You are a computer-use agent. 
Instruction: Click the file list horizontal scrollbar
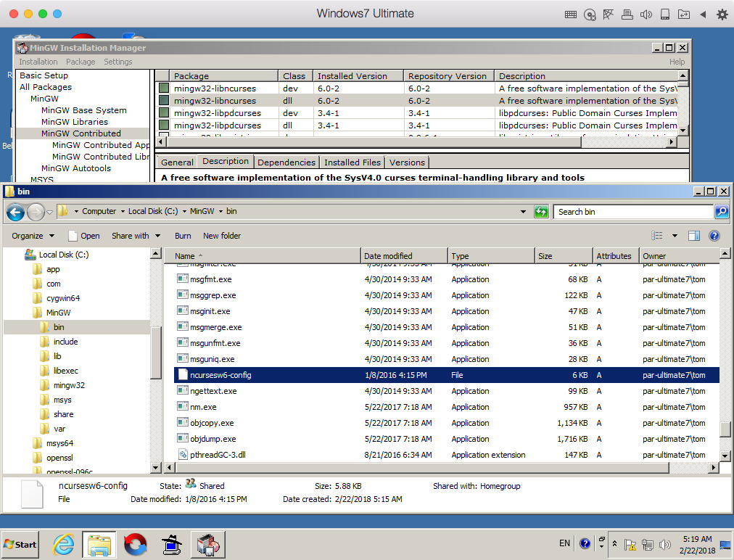(x=422, y=467)
